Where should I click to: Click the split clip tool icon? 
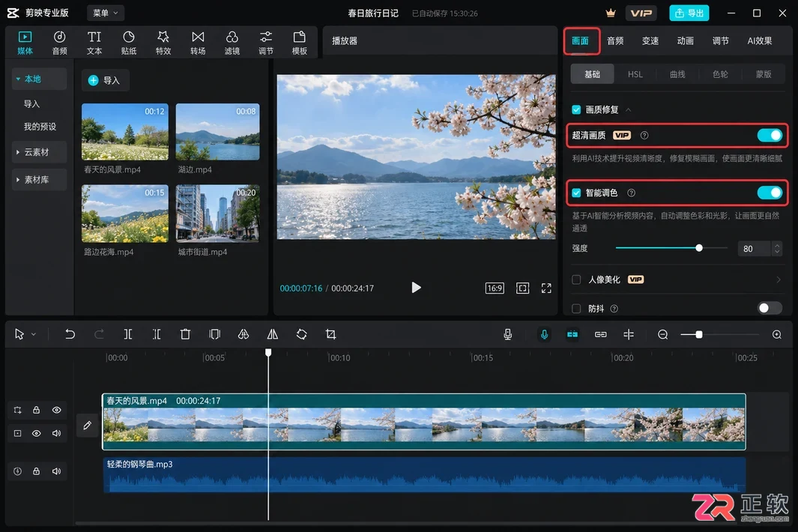point(127,334)
